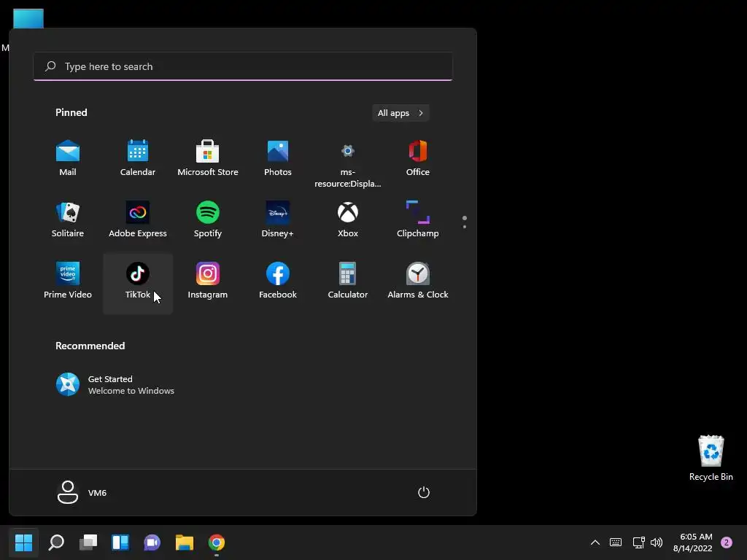Open Adobe Express

coord(138,220)
